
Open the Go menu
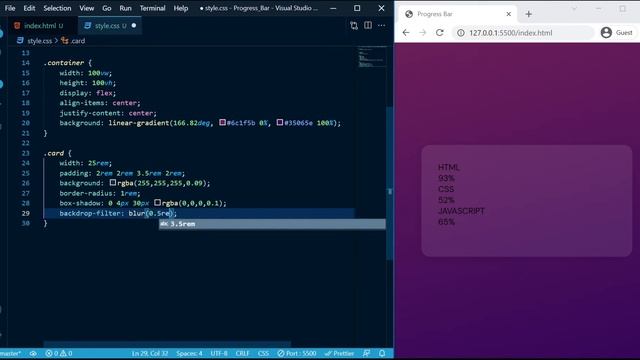tap(107, 8)
